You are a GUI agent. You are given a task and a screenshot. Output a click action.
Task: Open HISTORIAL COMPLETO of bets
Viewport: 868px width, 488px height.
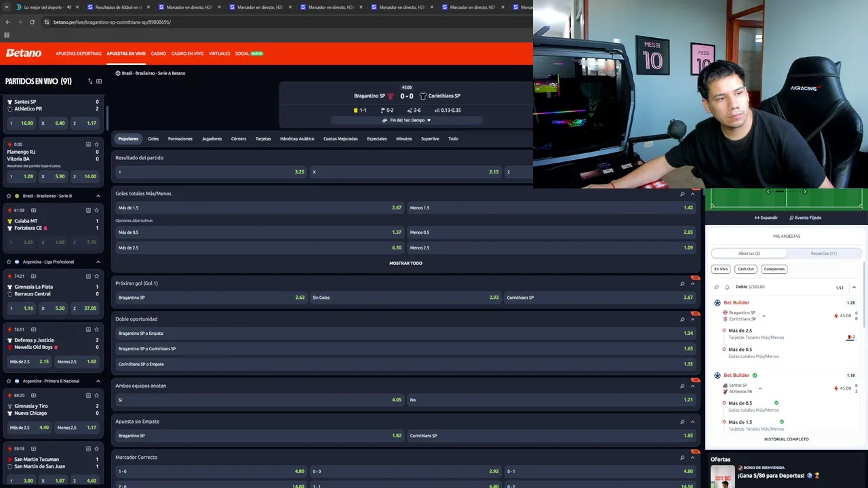tap(787, 439)
